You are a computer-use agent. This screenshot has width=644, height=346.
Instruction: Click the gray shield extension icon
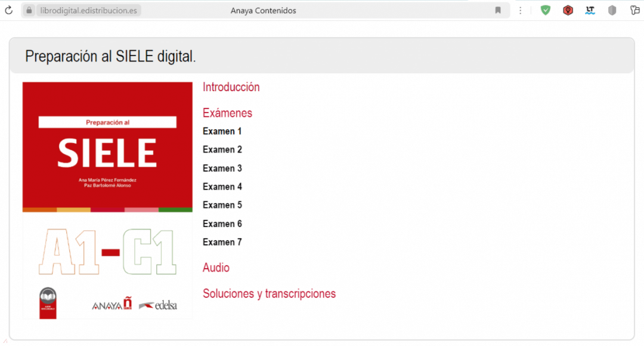612,10
